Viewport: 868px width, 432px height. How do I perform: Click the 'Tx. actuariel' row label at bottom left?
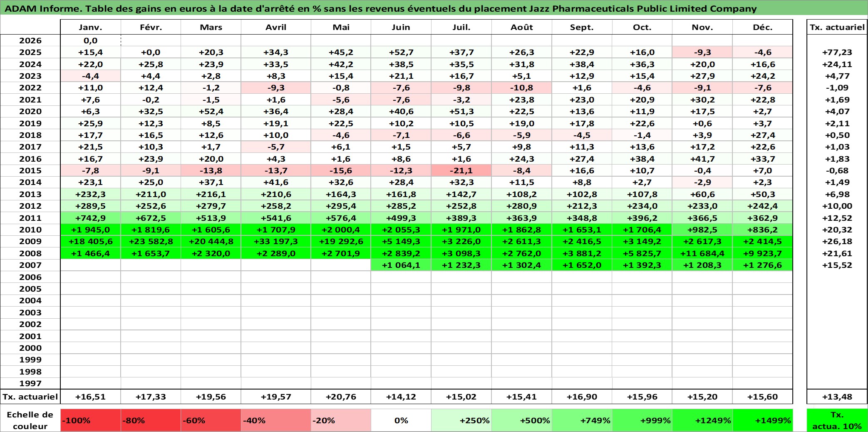tap(30, 397)
